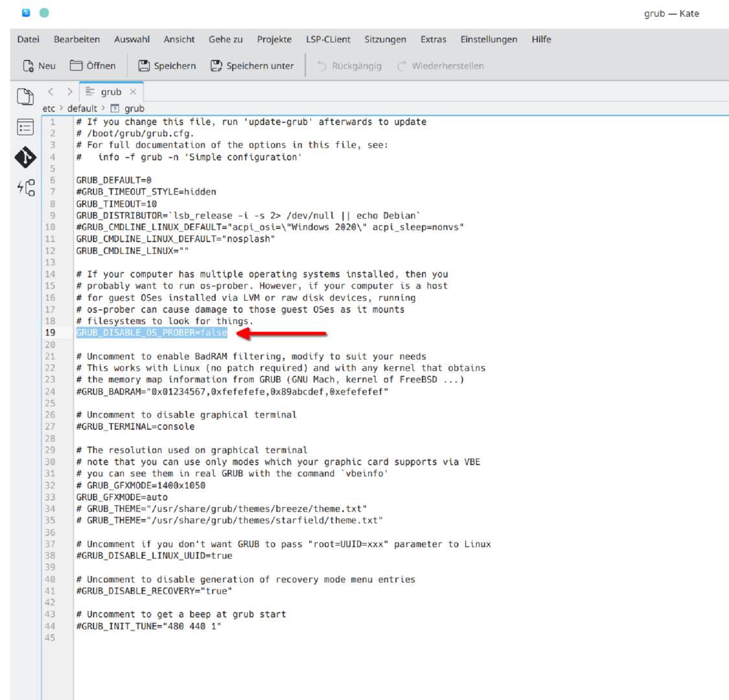Open the Projekte menu

[274, 40]
